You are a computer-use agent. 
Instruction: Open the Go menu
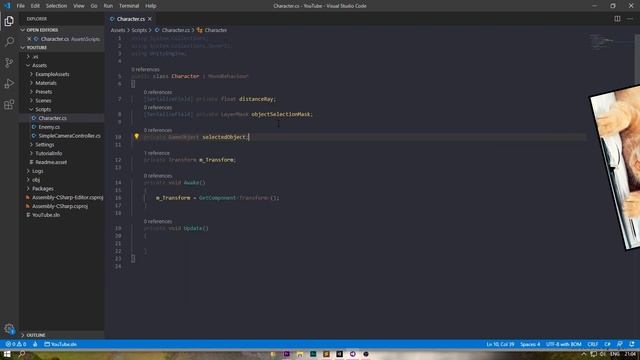94,6
